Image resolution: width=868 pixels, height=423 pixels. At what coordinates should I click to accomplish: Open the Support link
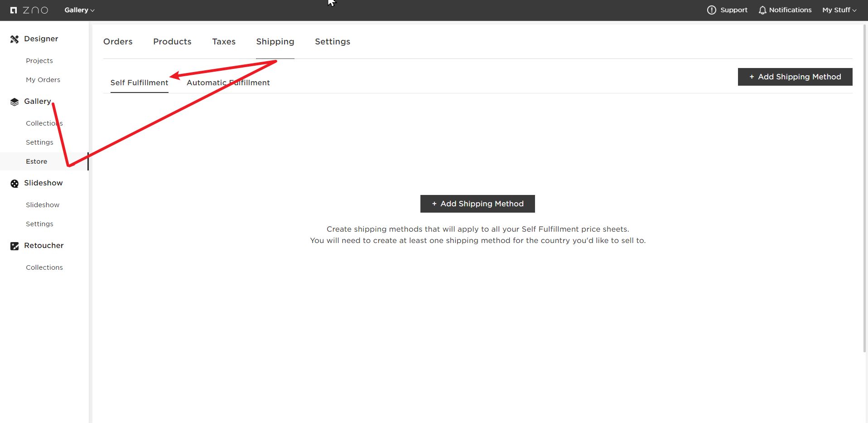(x=733, y=10)
